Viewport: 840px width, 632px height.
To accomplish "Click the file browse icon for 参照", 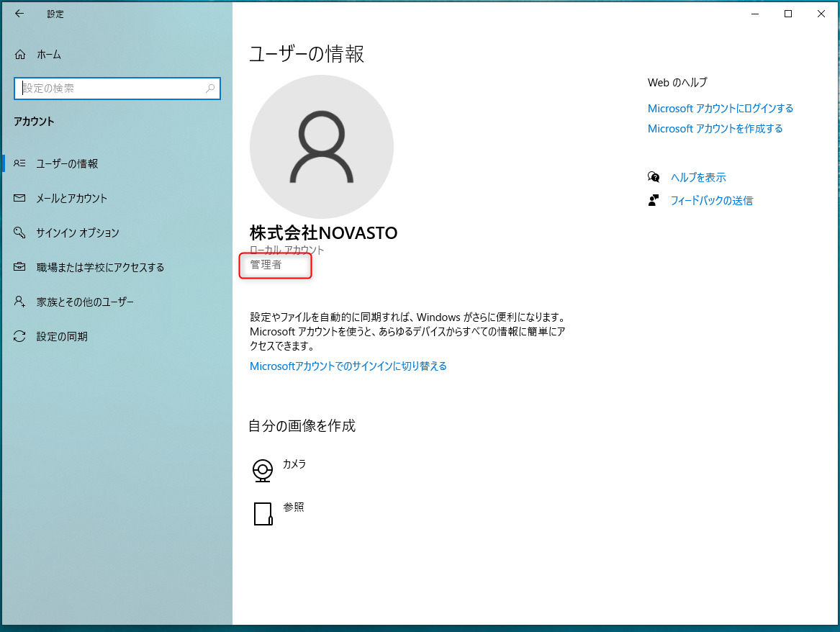I will 263,514.
